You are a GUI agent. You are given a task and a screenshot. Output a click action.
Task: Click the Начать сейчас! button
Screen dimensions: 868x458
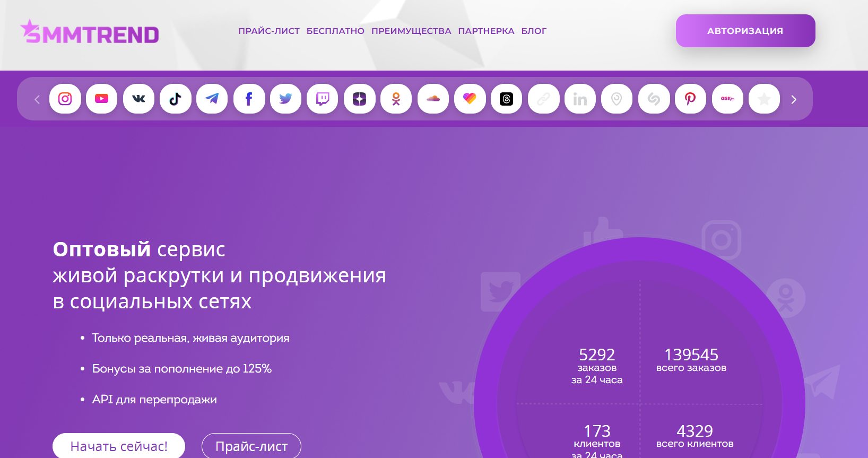click(119, 446)
